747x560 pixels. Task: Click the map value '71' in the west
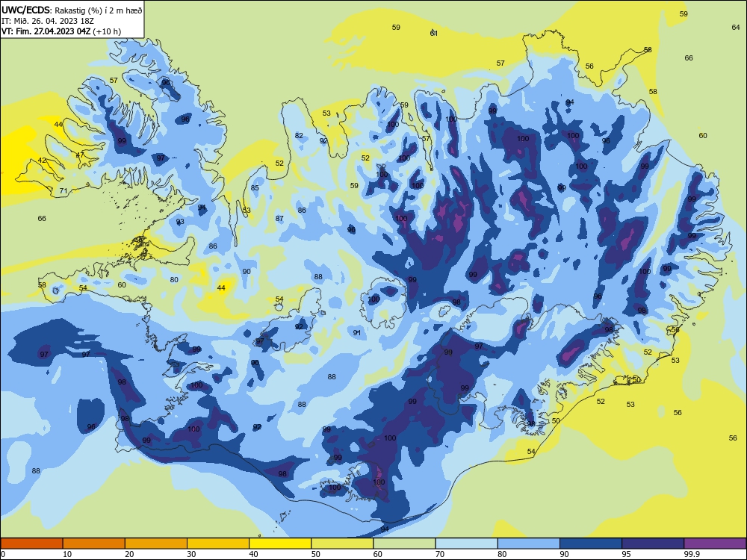pos(63,191)
